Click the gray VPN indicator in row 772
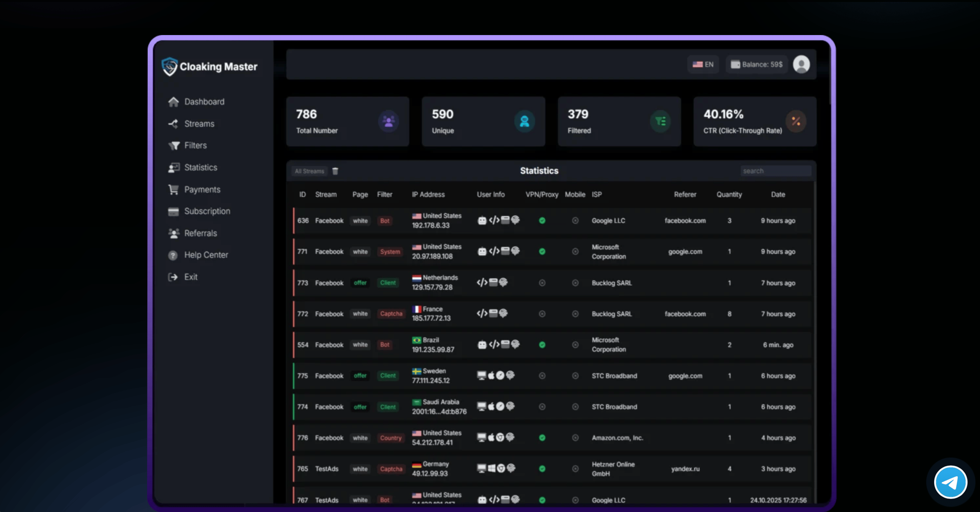The image size is (980, 512). pyautogui.click(x=542, y=314)
